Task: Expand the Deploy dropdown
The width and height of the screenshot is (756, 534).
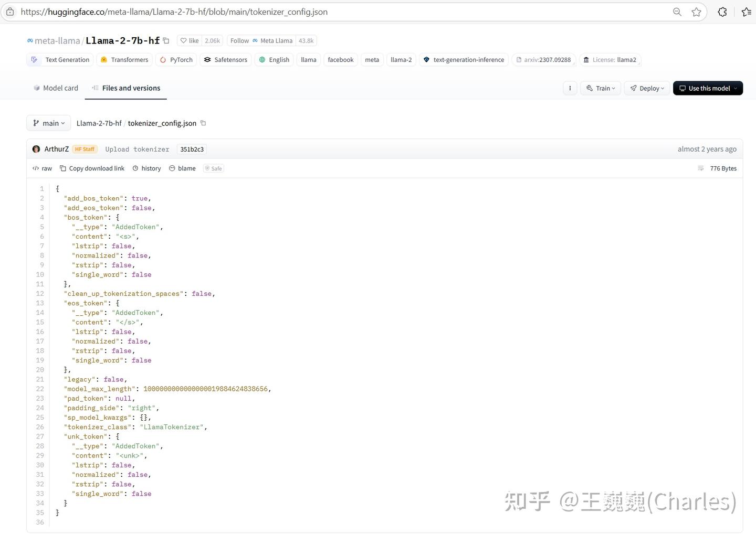Action: coord(647,88)
